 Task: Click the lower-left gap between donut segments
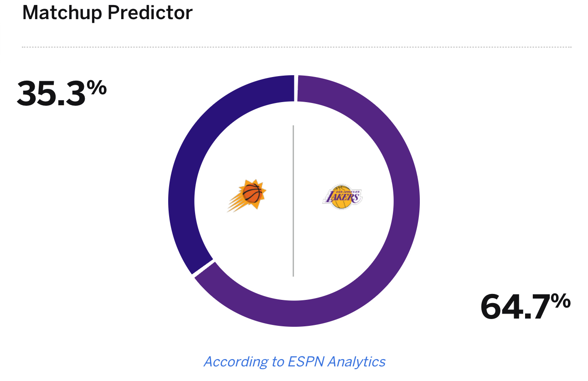pyautogui.click(x=204, y=268)
